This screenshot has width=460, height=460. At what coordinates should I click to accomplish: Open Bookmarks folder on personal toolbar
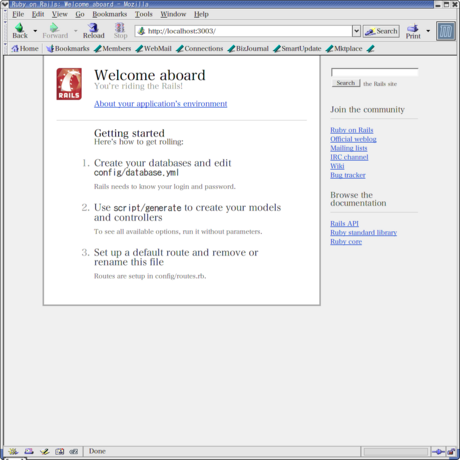pos(68,49)
